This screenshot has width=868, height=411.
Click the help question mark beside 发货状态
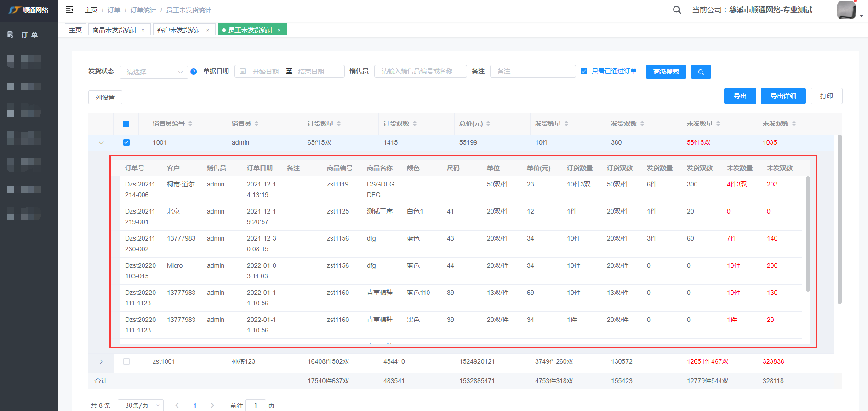[x=194, y=72]
